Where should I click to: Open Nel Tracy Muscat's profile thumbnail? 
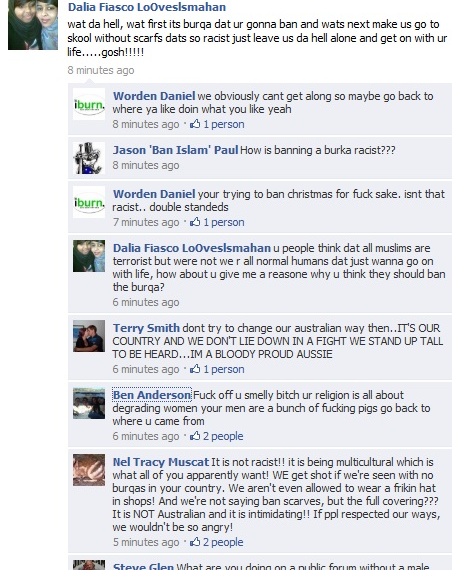click(89, 470)
